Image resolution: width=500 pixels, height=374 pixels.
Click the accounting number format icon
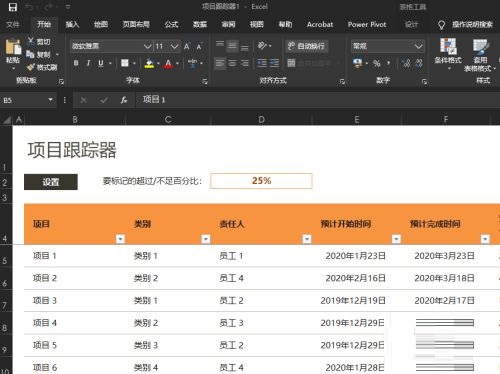[x=358, y=63]
